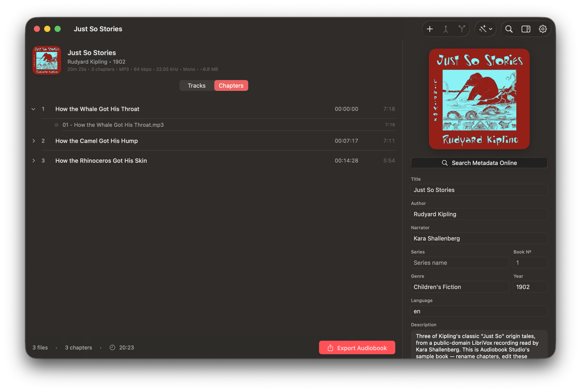Image resolution: width=581 pixels, height=392 pixels.
Task: Click inside the Description text area
Action: 479,345
